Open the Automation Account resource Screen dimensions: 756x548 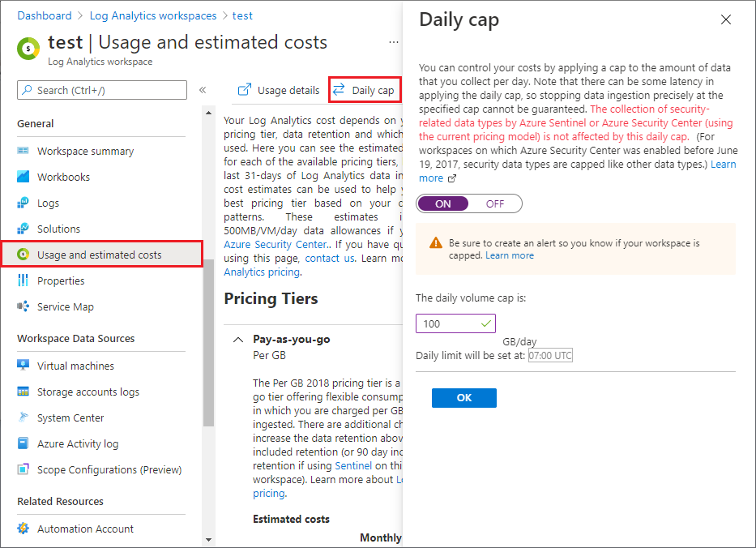(85, 529)
